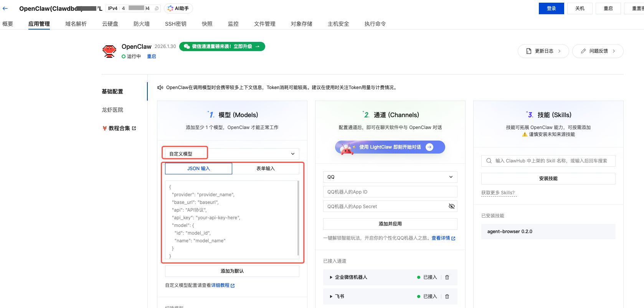Click the 添加并应用 button
The image size is (644, 308).
point(390,224)
